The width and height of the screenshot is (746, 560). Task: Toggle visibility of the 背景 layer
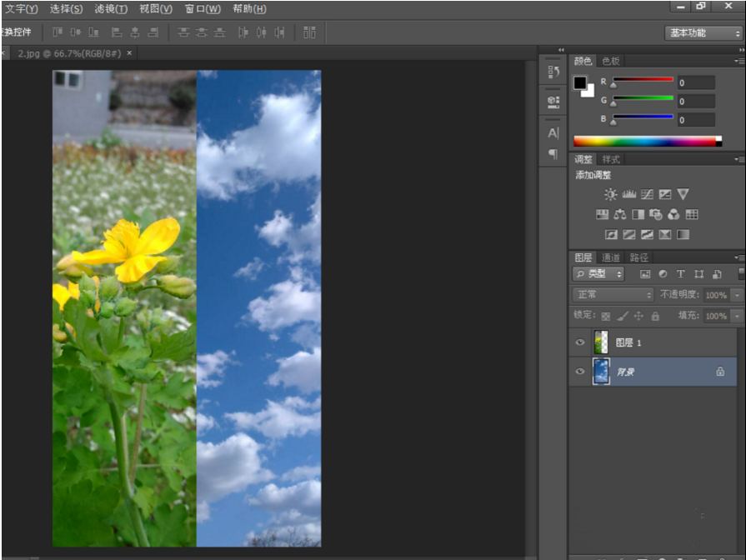(x=580, y=372)
